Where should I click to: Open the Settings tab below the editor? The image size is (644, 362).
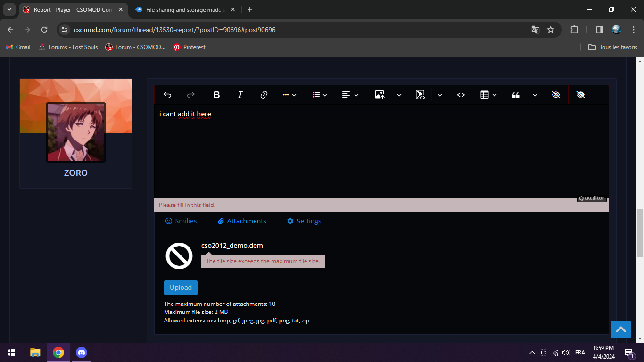point(304,221)
